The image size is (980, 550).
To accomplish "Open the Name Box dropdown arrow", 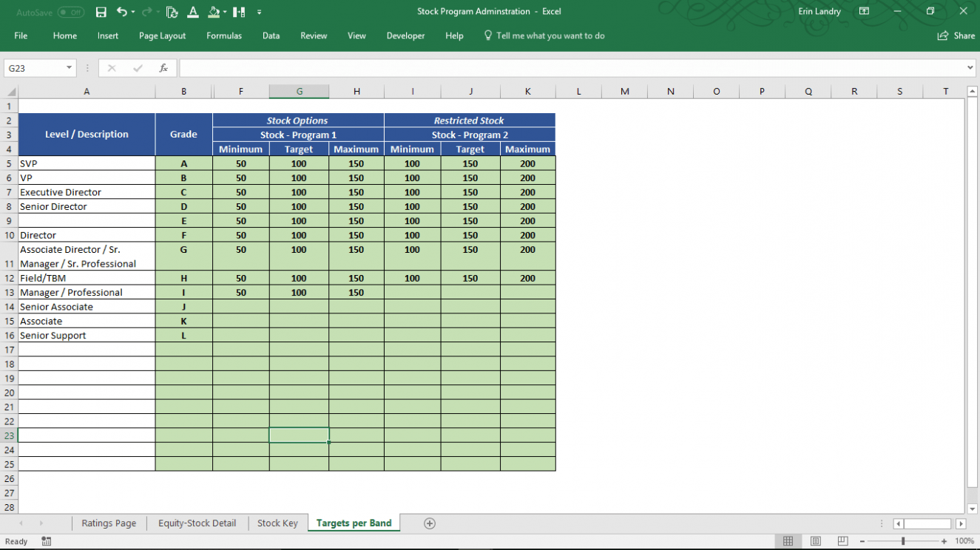I will tap(70, 68).
